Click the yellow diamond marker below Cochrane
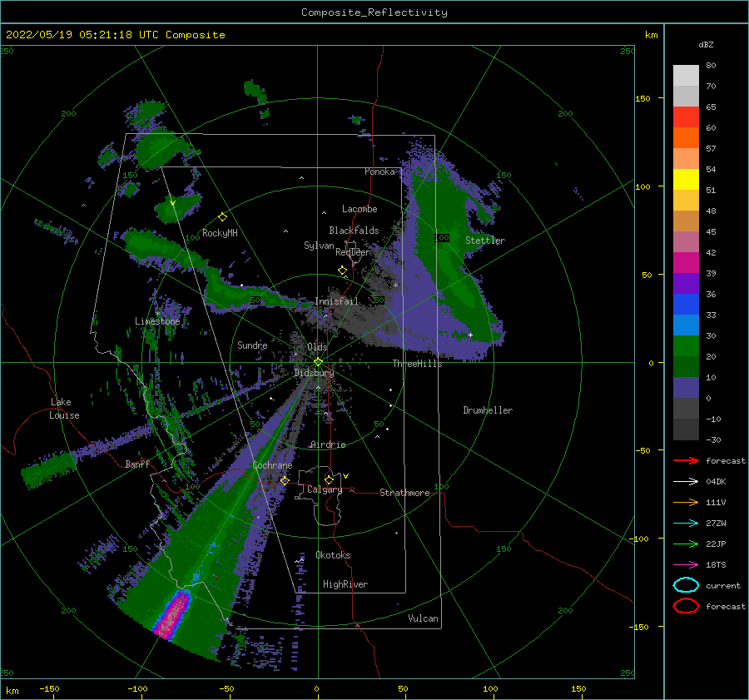The image size is (749, 700). click(x=285, y=481)
